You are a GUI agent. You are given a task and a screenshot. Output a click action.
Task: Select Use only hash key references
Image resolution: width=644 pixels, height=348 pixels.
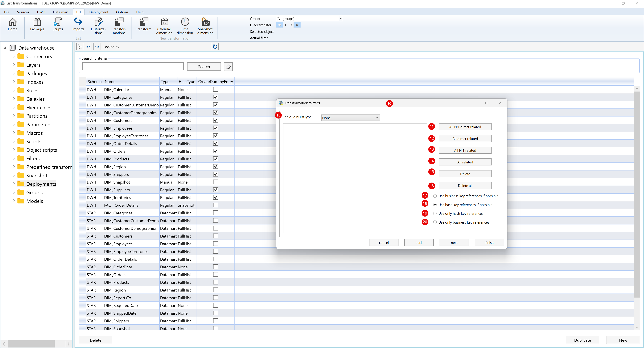[x=435, y=214]
